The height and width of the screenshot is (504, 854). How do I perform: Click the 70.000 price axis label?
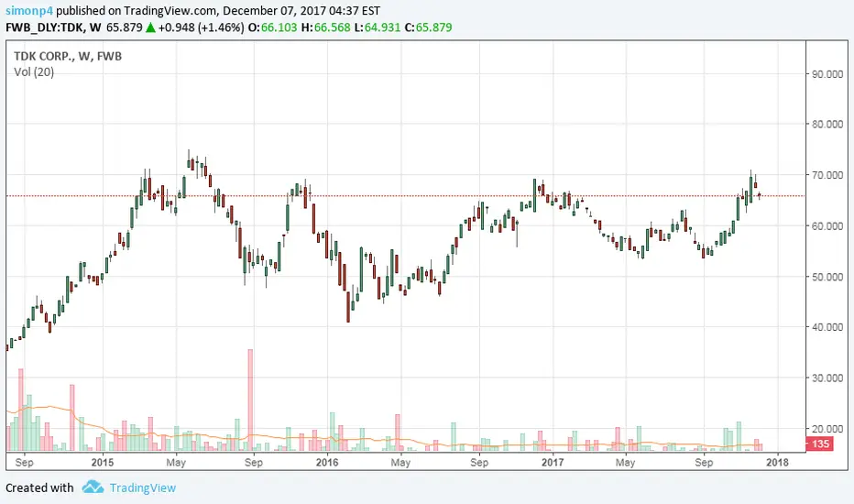pos(827,175)
